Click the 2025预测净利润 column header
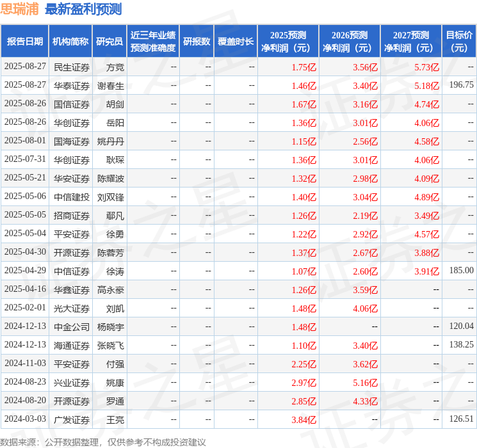 (x=288, y=42)
